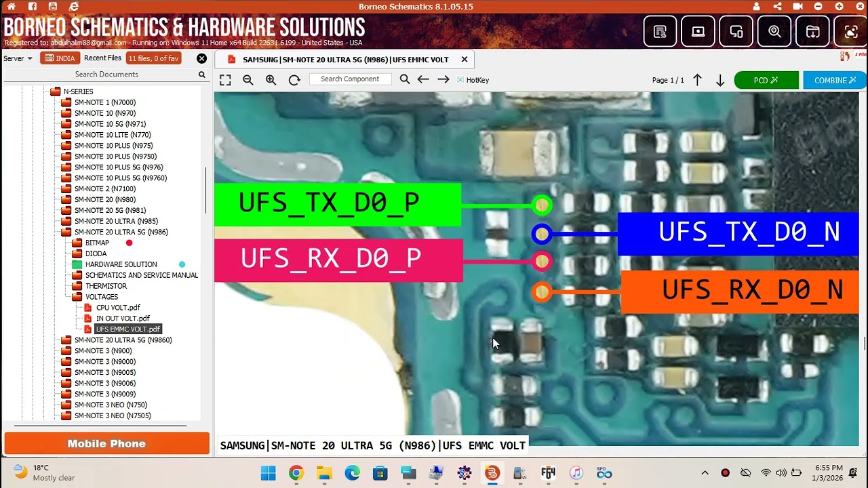This screenshot has width=868, height=488.
Task: Expand the DIODA folder
Action: 77,253
